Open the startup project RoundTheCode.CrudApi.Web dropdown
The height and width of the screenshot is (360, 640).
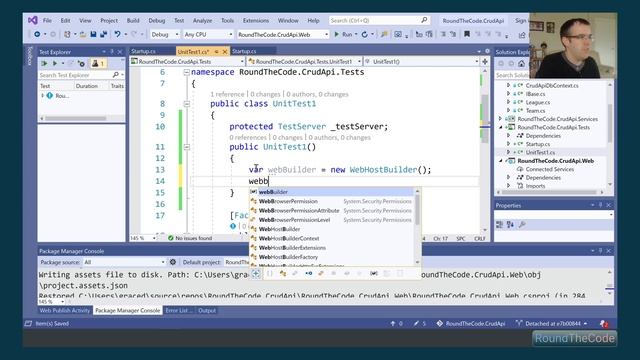(283, 35)
